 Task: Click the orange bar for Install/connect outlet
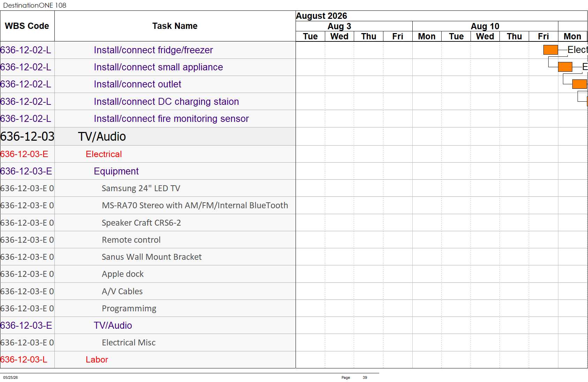pos(579,84)
